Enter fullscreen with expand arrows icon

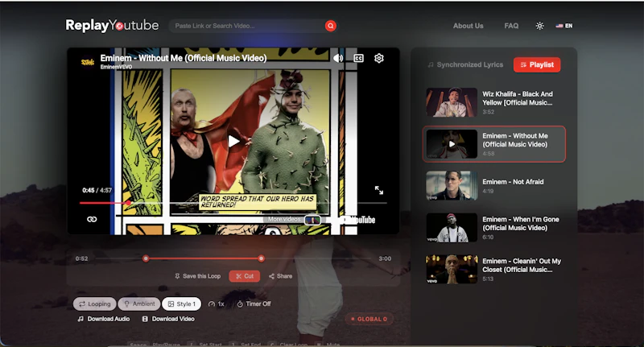[x=379, y=190]
